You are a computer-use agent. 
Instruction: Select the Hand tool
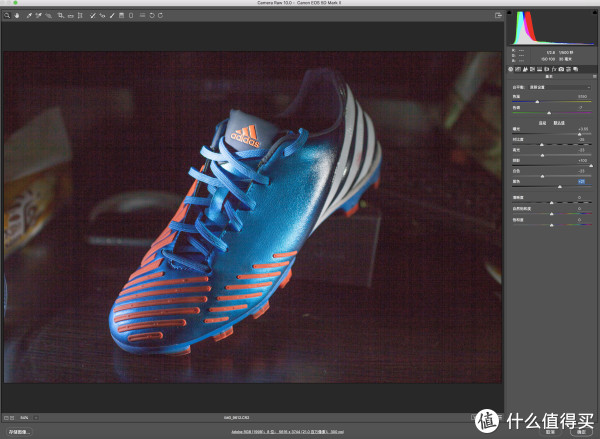[17, 15]
